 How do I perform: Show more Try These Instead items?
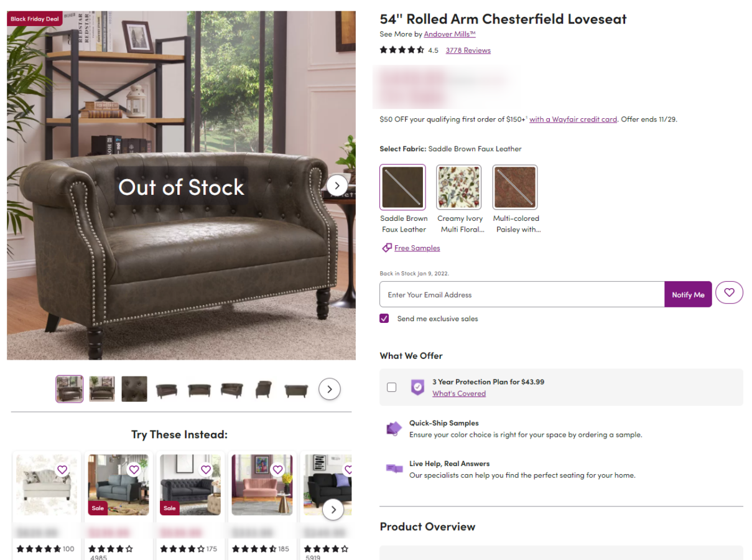tap(333, 510)
